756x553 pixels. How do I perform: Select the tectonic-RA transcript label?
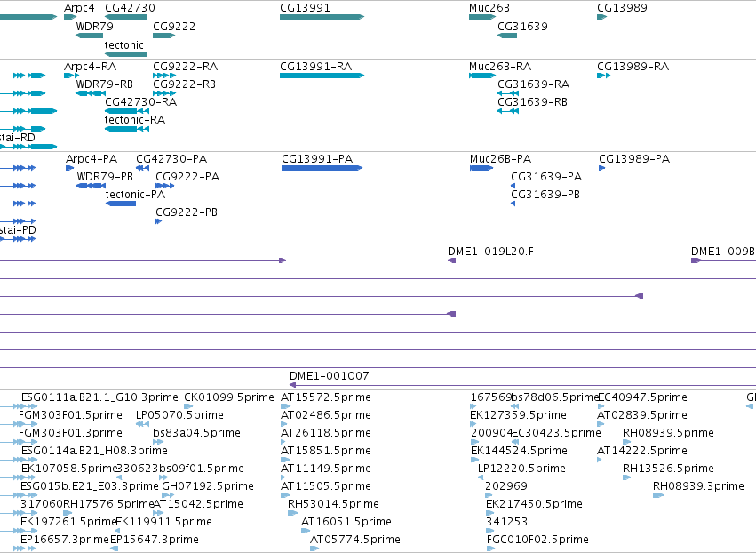(x=135, y=120)
